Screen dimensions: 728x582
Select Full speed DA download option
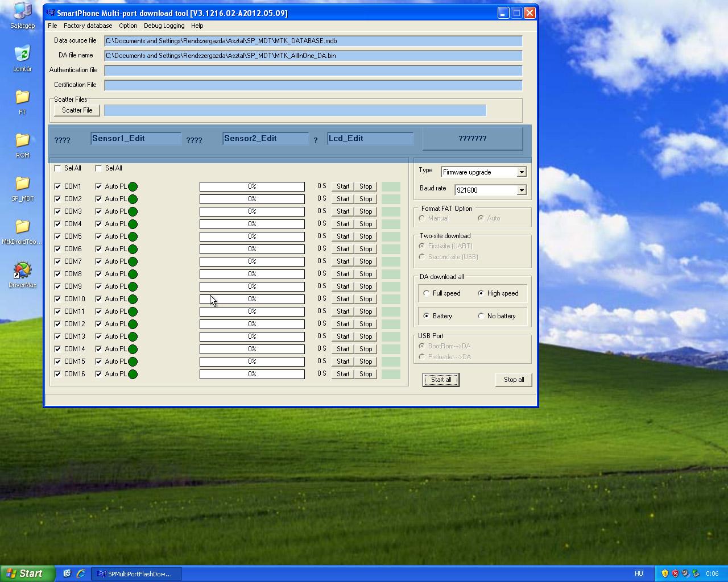[x=427, y=293]
